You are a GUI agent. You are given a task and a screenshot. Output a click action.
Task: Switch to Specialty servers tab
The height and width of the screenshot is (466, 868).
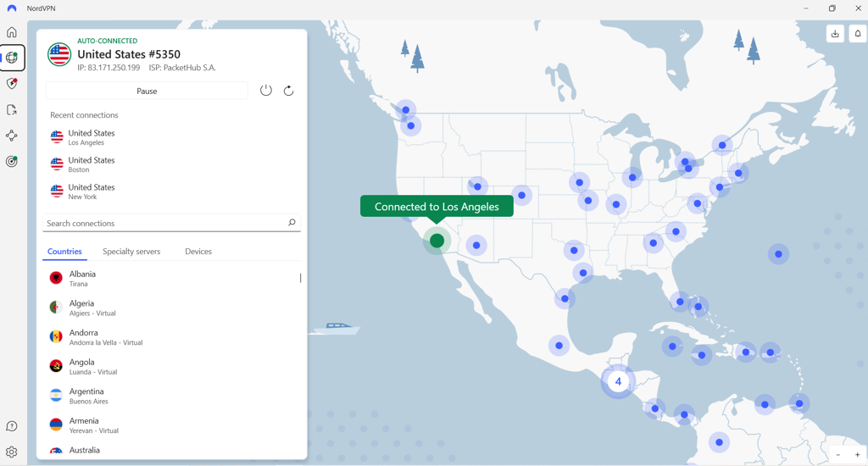tap(131, 252)
